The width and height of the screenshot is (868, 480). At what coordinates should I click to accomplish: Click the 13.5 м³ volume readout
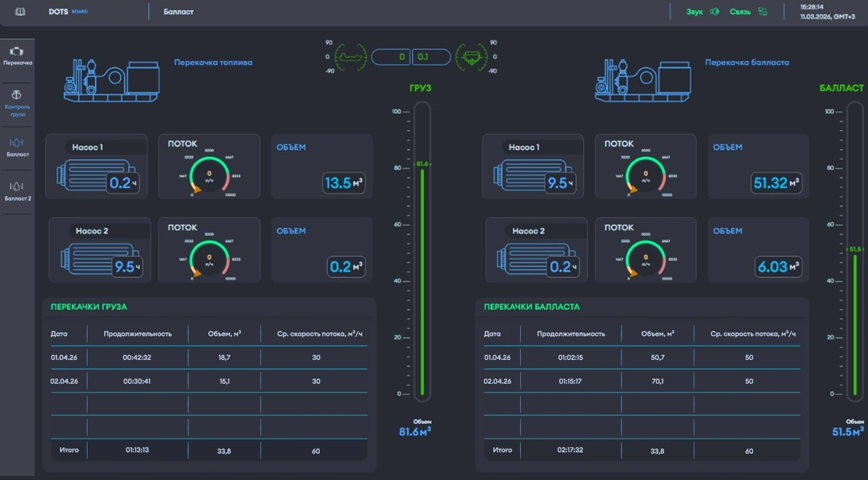[344, 183]
